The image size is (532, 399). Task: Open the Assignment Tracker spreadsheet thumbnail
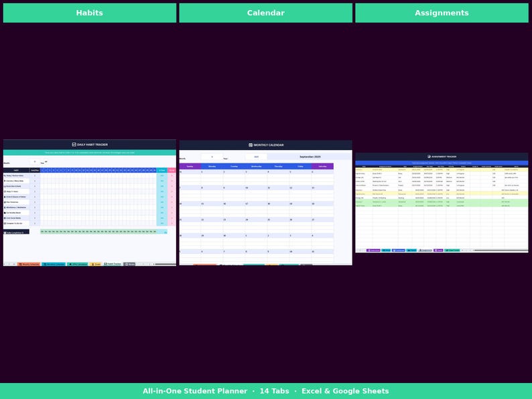point(442,203)
